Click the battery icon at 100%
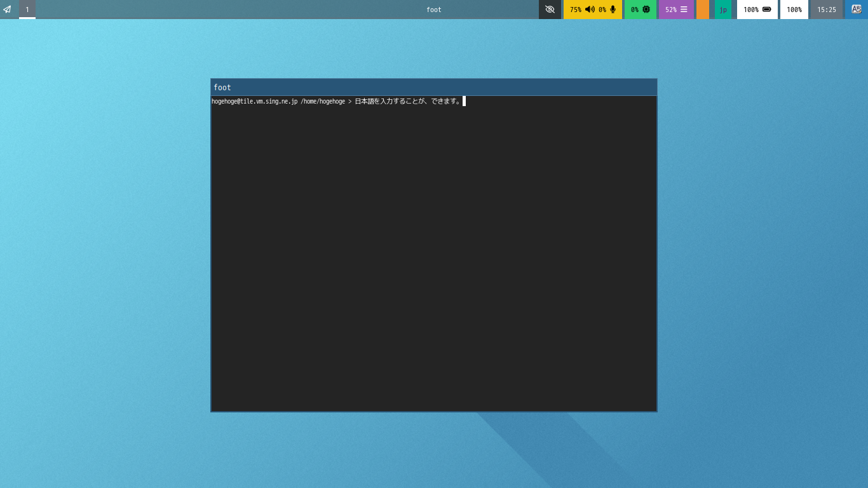The width and height of the screenshot is (868, 488). (767, 10)
